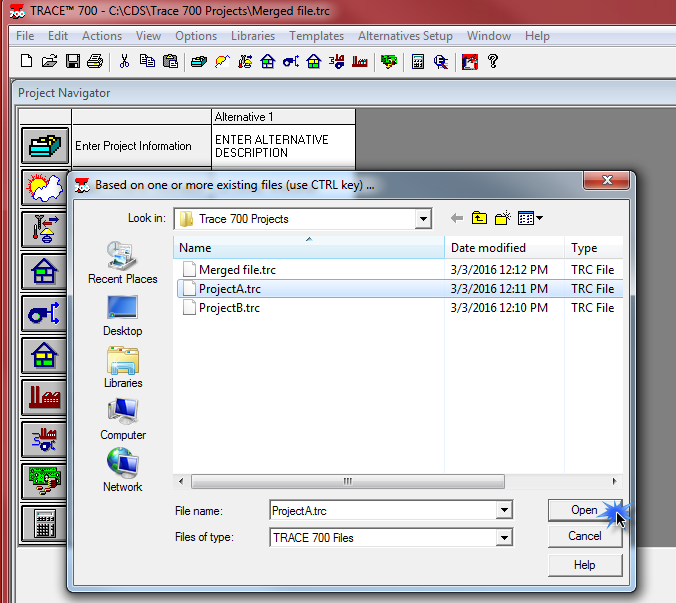Open the Templates menu
The image size is (676, 603).
(x=316, y=36)
